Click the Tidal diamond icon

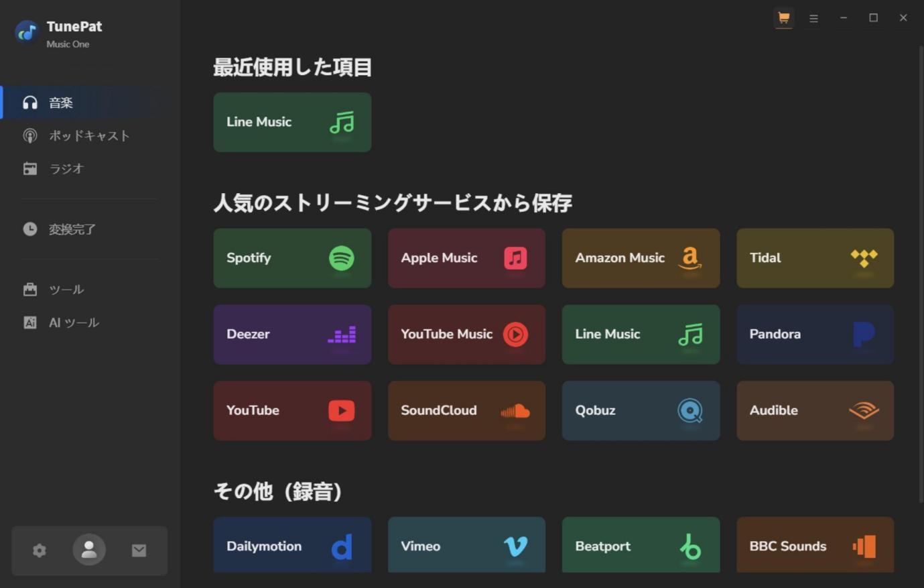[x=864, y=258]
